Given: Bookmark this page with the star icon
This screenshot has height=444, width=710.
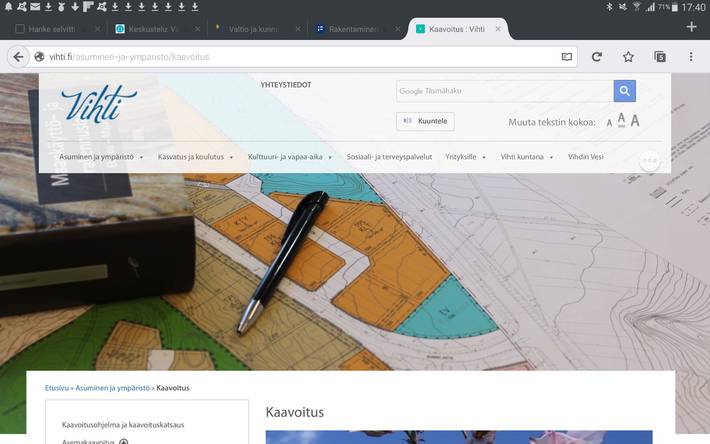Looking at the screenshot, I should 628,57.
